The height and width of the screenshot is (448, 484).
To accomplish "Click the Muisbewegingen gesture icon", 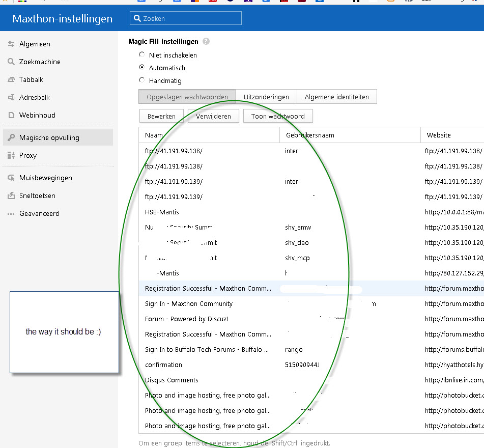I will click(11, 178).
